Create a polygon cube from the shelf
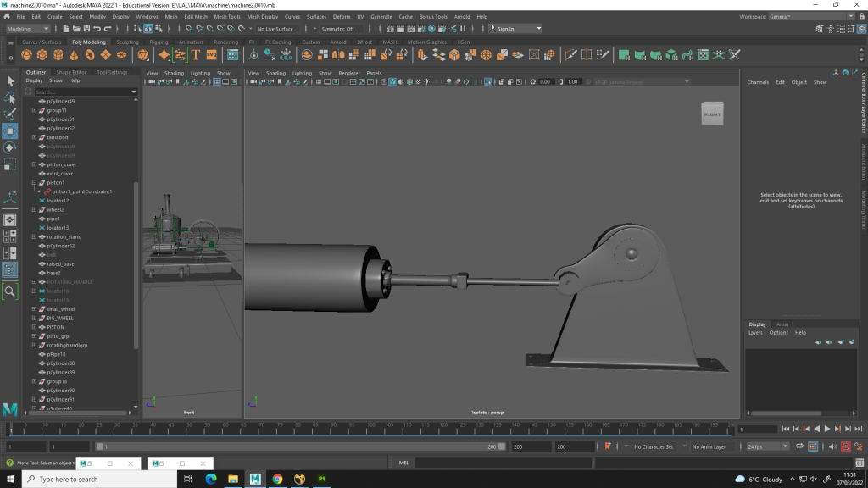Image resolution: width=868 pixels, height=488 pixels. click(42, 55)
